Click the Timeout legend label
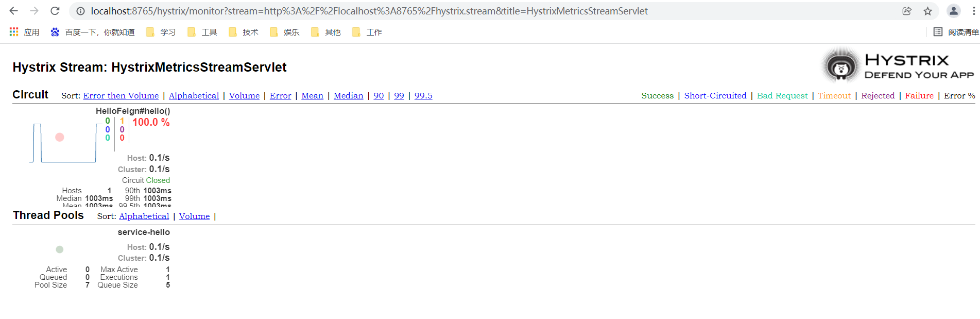The width and height of the screenshot is (980, 319). [834, 96]
